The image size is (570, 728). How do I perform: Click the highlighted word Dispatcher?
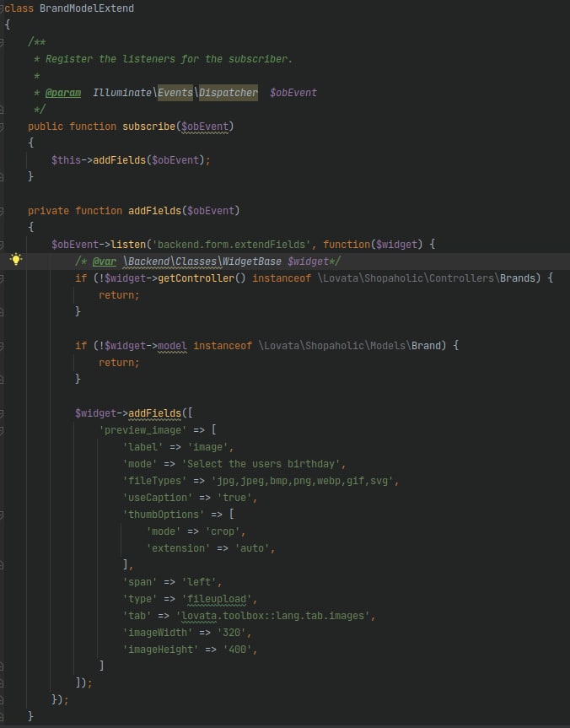(x=228, y=93)
